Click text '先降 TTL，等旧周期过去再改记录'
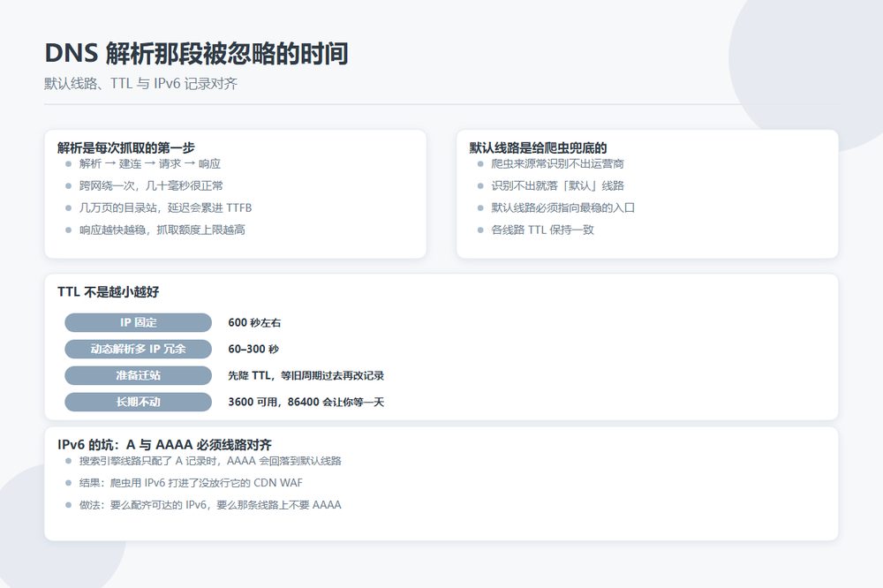 pyautogui.click(x=306, y=376)
